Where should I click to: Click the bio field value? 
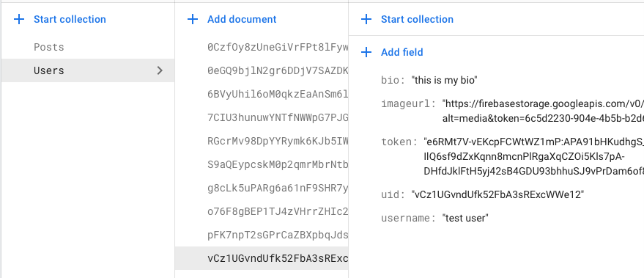[x=445, y=80]
